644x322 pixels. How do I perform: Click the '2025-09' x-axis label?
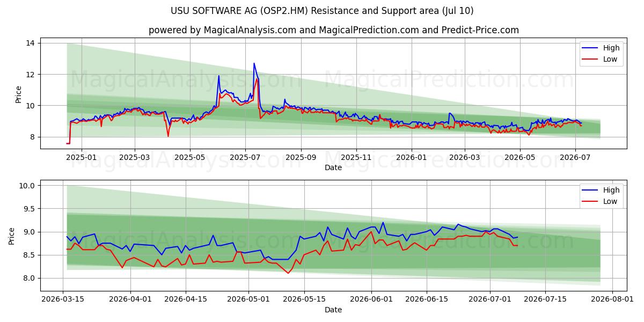tap(301, 157)
